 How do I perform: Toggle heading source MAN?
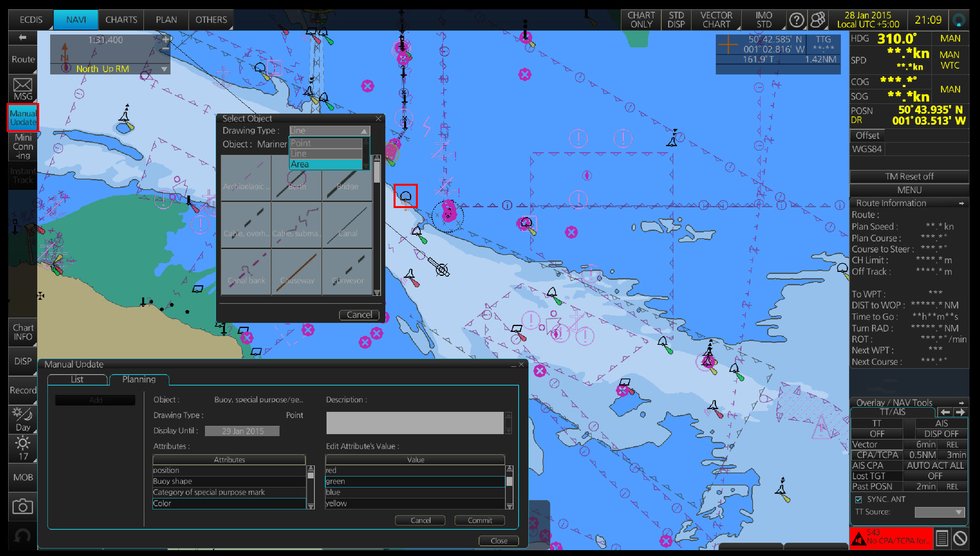(950, 38)
